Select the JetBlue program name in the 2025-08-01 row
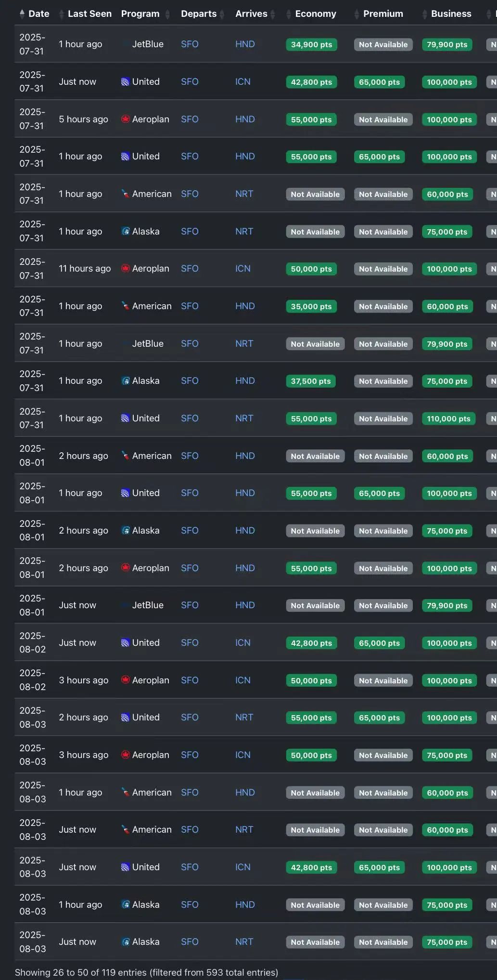 (148, 605)
